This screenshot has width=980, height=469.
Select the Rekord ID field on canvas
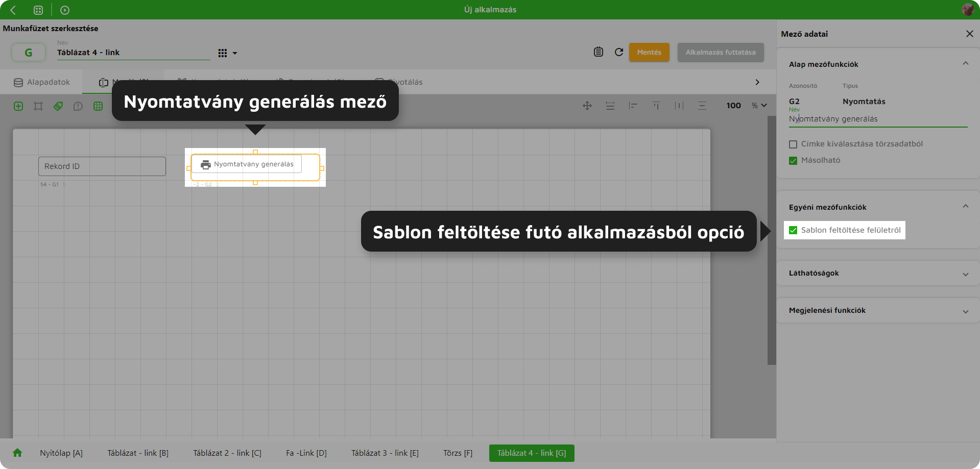(x=102, y=166)
